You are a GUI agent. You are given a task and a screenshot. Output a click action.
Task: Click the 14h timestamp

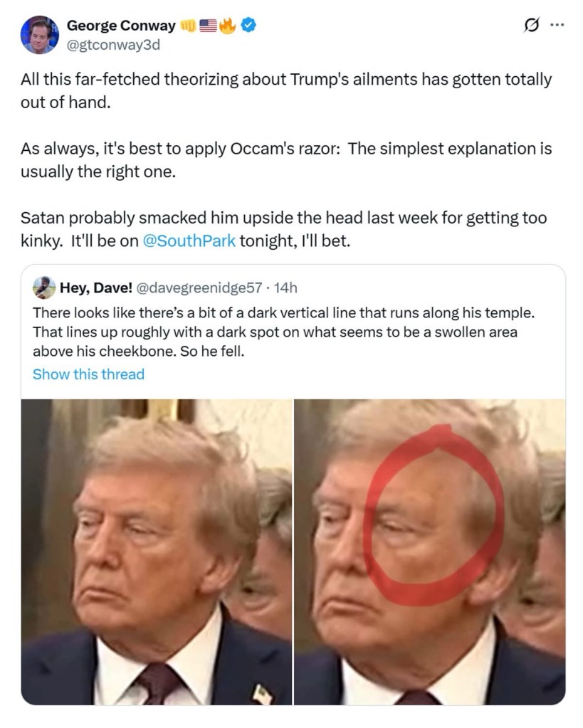pos(285,288)
